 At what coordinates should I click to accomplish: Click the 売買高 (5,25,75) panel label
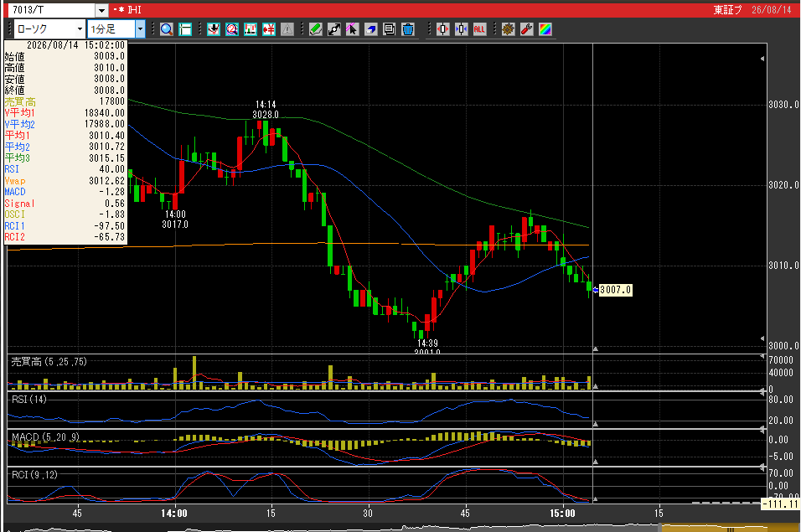(49, 361)
